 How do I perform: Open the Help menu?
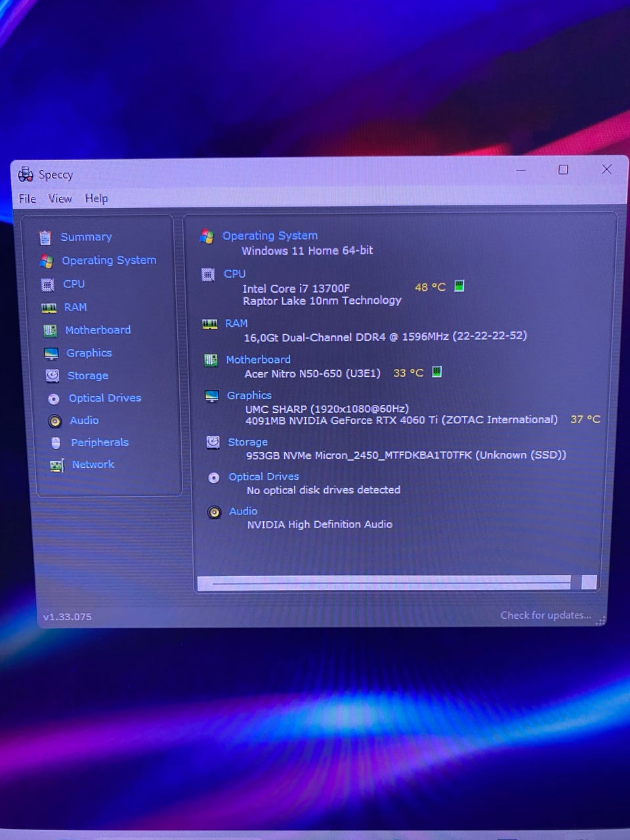point(96,198)
